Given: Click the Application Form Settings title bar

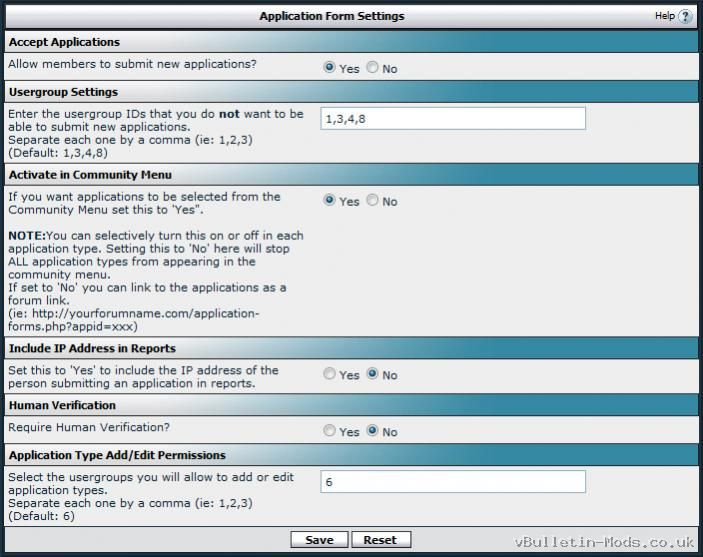Looking at the screenshot, I should click(x=332, y=17).
